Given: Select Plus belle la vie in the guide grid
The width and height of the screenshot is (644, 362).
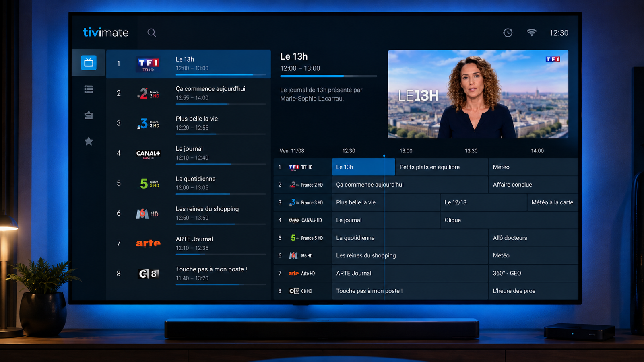Looking at the screenshot, I should coord(386,202).
